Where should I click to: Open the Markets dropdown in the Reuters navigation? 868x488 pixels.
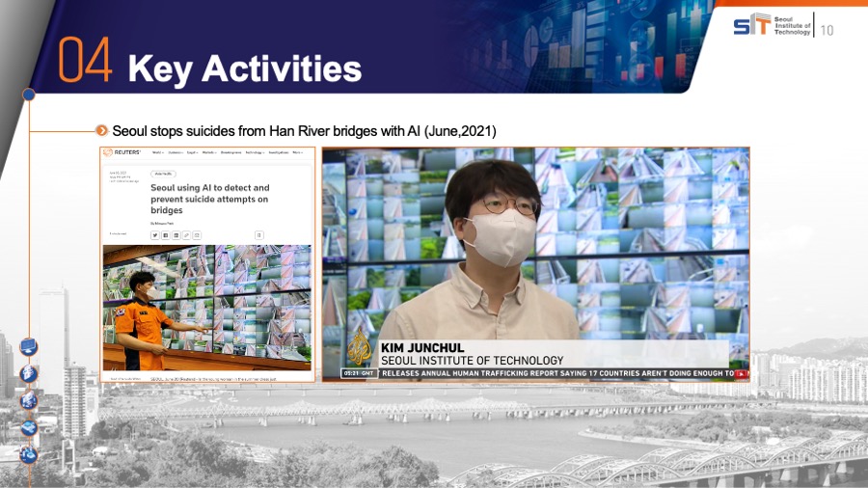pyautogui.click(x=210, y=152)
